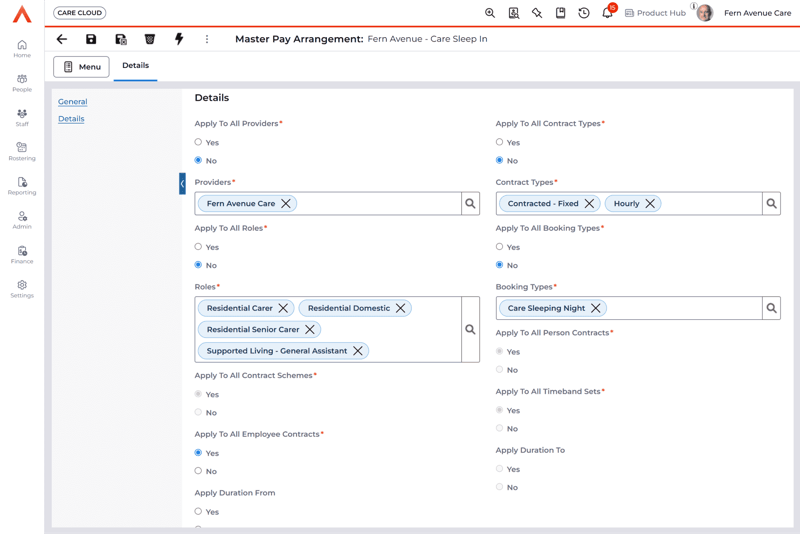Select Yes for Apply To All Roles

(198, 247)
